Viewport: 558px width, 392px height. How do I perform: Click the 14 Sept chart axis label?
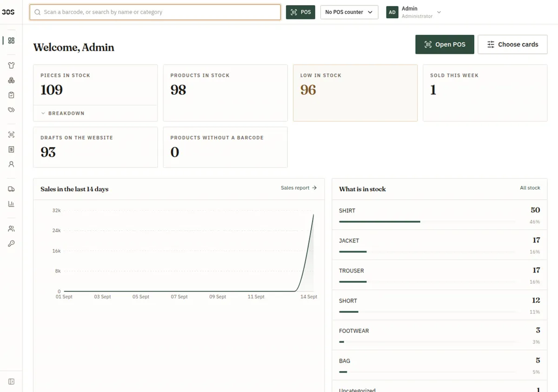click(x=309, y=297)
